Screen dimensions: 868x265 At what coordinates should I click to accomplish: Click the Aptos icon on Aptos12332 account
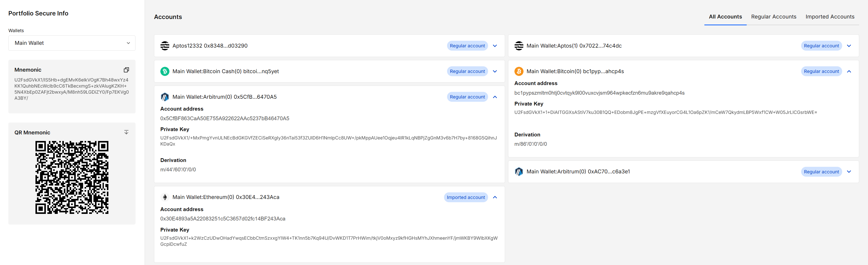(x=165, y=46)
